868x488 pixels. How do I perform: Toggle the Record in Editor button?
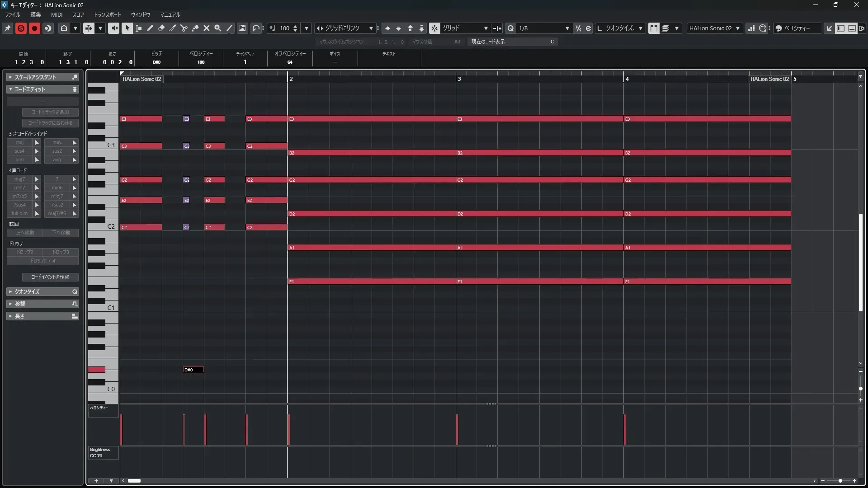click(34, 28)
